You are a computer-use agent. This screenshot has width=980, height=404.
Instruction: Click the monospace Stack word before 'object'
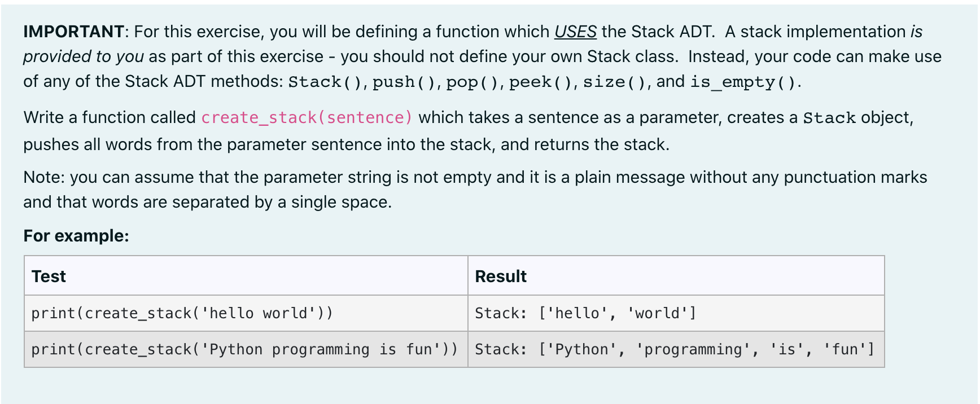(829, 118)
